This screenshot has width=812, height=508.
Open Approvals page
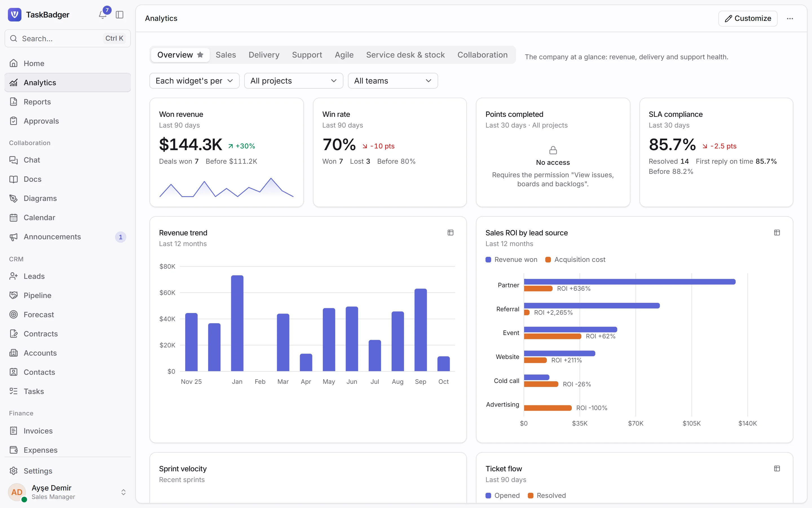67,121
